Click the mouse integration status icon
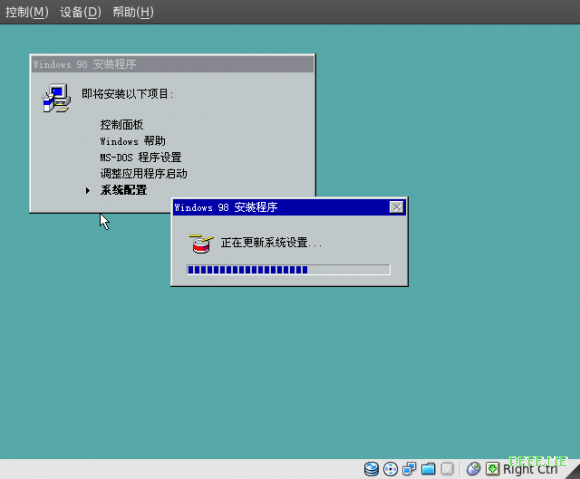Screen dimensions: 580x479 473,469
